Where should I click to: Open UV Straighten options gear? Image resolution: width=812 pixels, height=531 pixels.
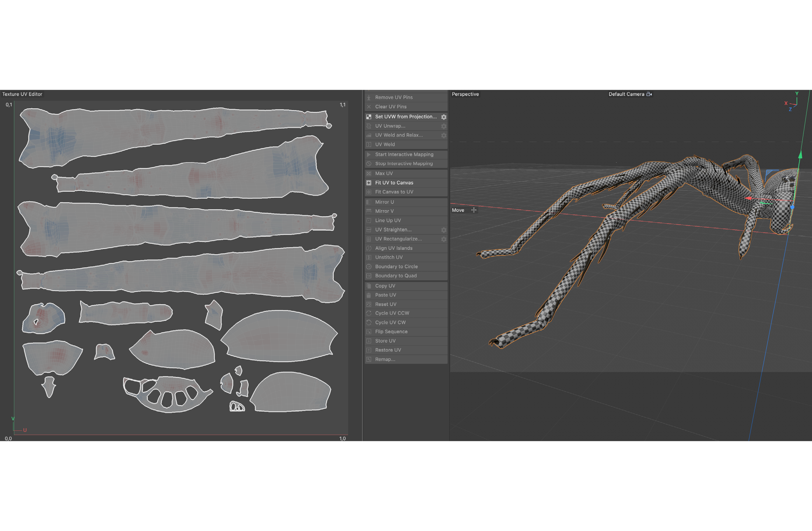pos(443,230)
